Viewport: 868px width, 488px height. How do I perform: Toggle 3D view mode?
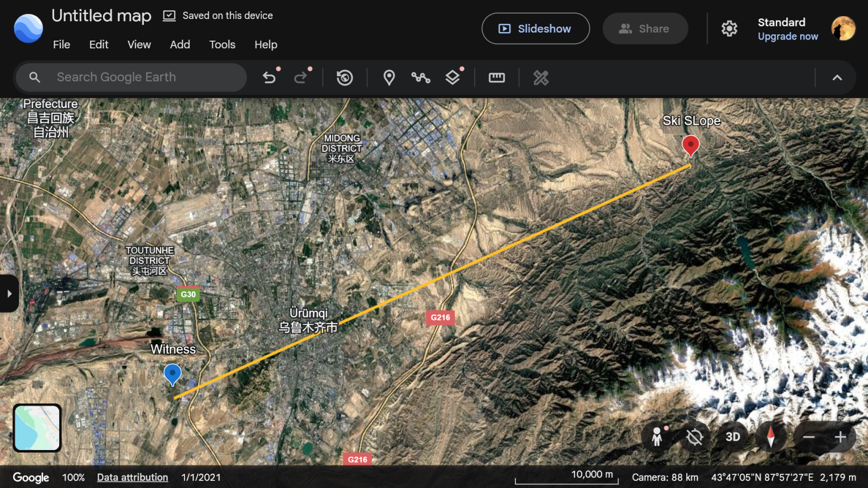[733, 436]
